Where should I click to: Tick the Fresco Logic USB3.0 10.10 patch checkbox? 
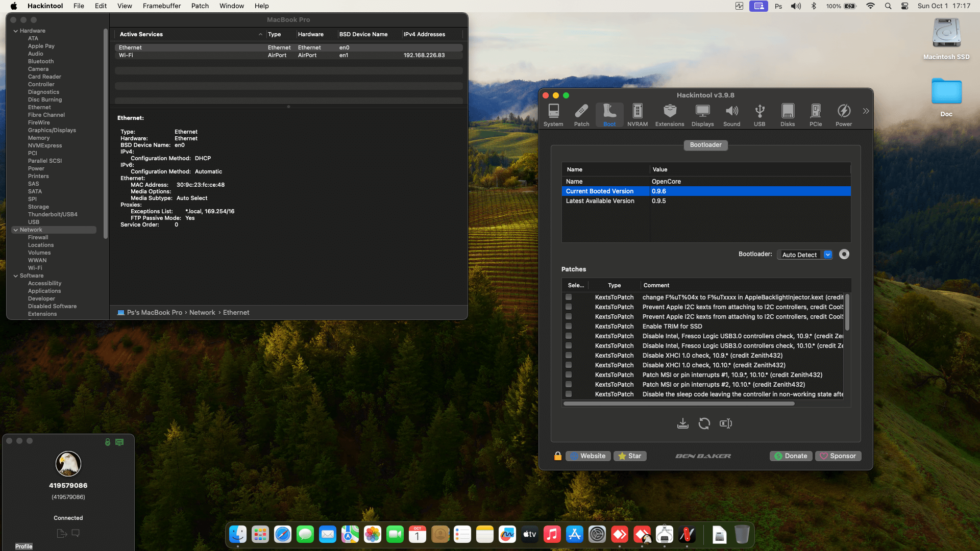569,345
